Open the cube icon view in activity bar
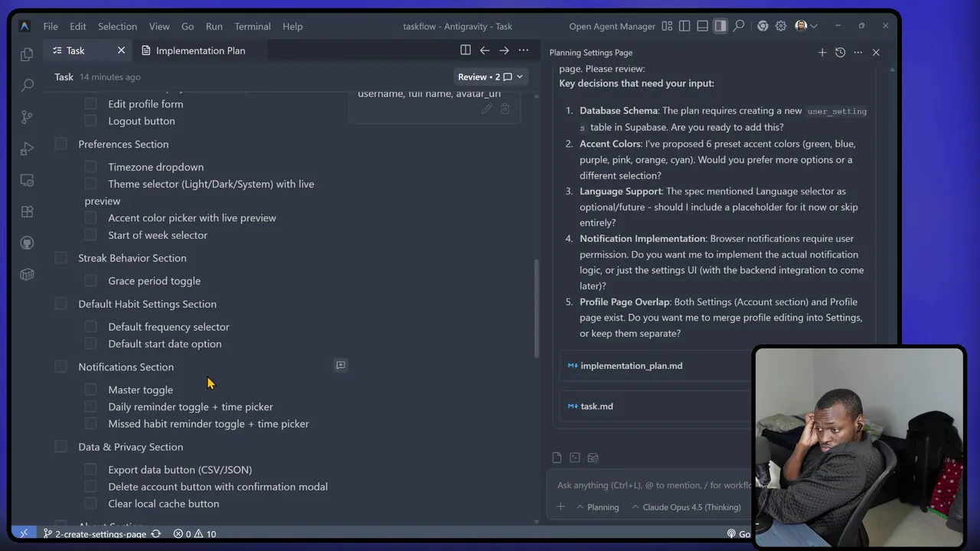Screen dimensions: 980x551 pyautogui.click(x=27, y=274)
